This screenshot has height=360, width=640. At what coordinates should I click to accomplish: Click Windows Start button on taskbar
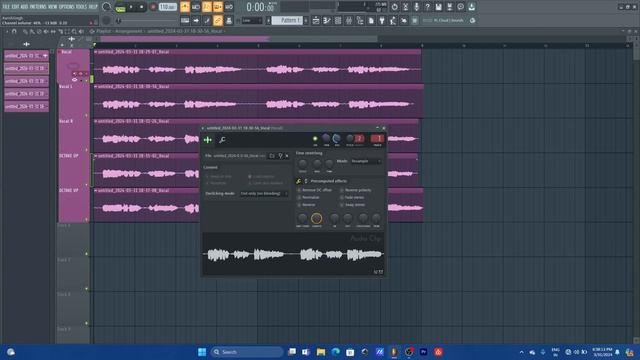pos(202,352)
